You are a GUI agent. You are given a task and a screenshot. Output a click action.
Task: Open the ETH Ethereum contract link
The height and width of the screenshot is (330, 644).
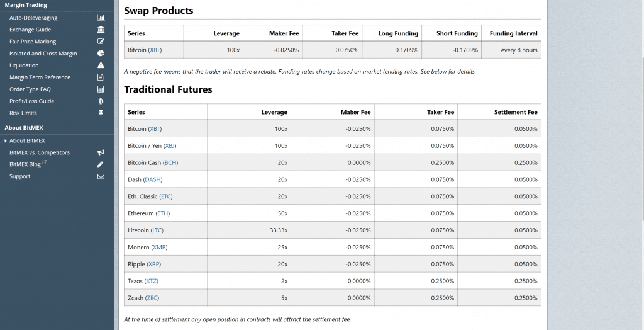[163, 213]
